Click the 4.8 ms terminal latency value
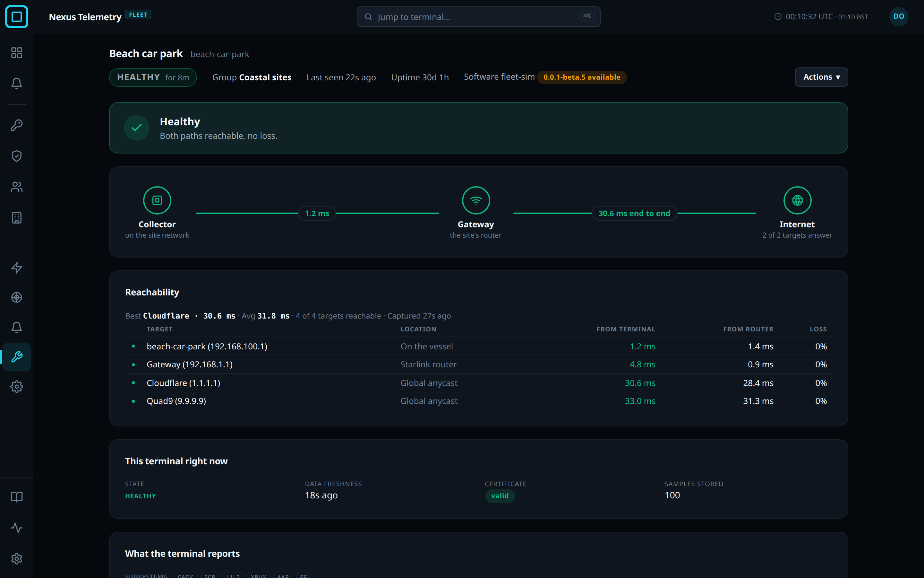 642,364
